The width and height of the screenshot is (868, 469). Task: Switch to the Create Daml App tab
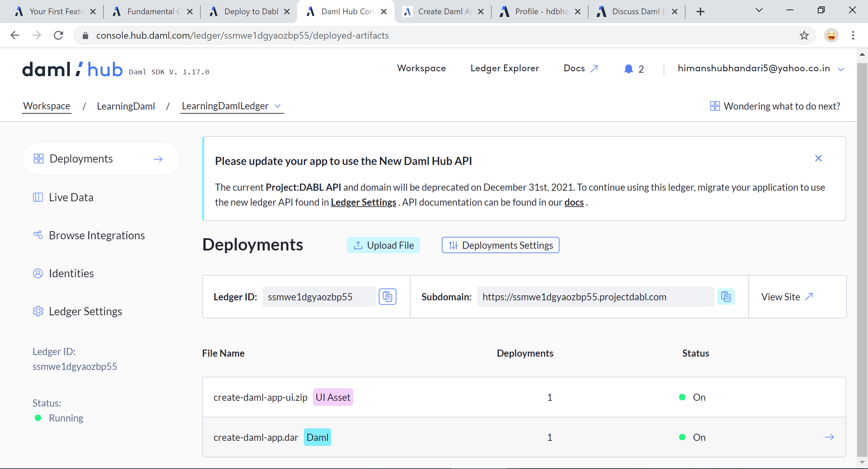coord(444,12)
